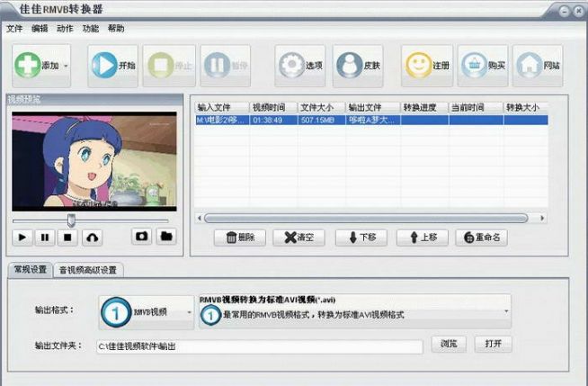Click the 打开 open folder button

coord(493,344)
